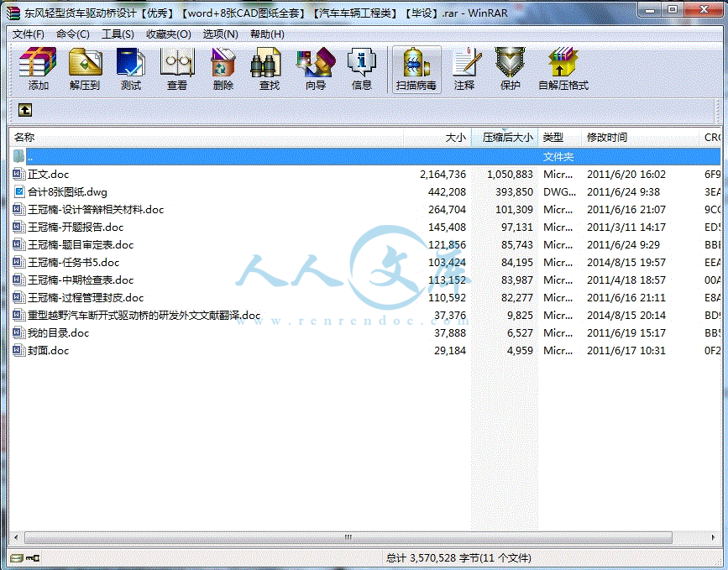Click the horizontal scrollbar thumb
This screenshot has width=728, height=570.
pyautogui.click(x=348, y=537)
